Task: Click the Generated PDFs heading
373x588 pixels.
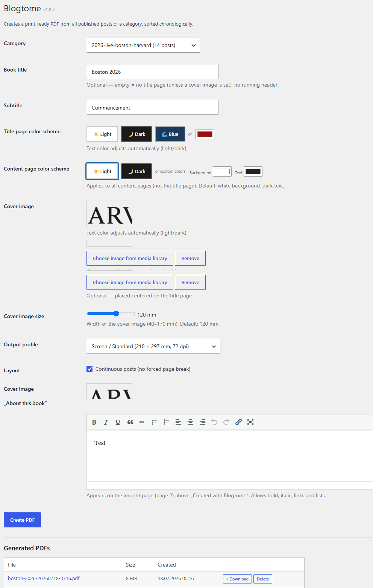Action: pyautogui.click(x=27, y=548)
